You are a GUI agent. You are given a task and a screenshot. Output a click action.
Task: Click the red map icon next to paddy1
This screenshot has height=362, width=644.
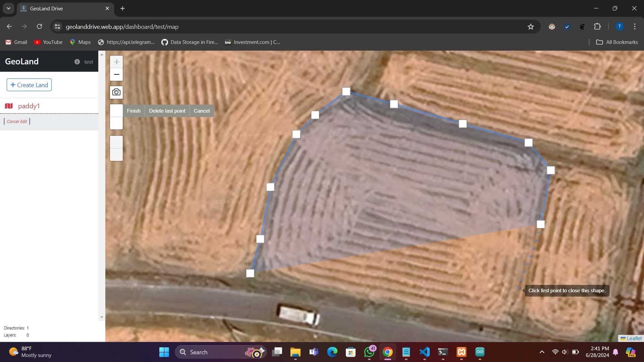pos(9,106)
